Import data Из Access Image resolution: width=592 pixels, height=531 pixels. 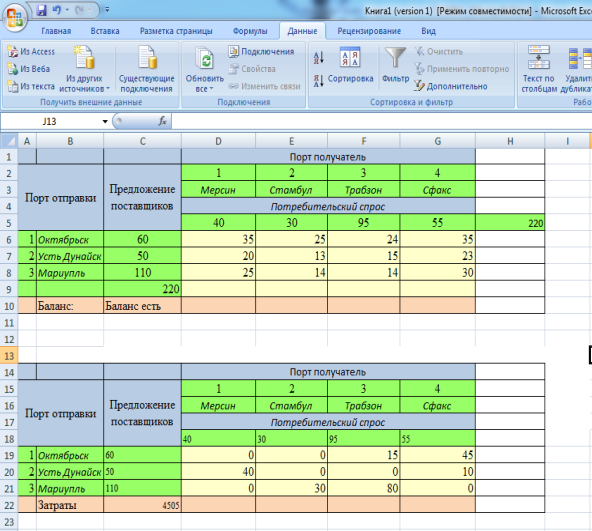[31, 51]
